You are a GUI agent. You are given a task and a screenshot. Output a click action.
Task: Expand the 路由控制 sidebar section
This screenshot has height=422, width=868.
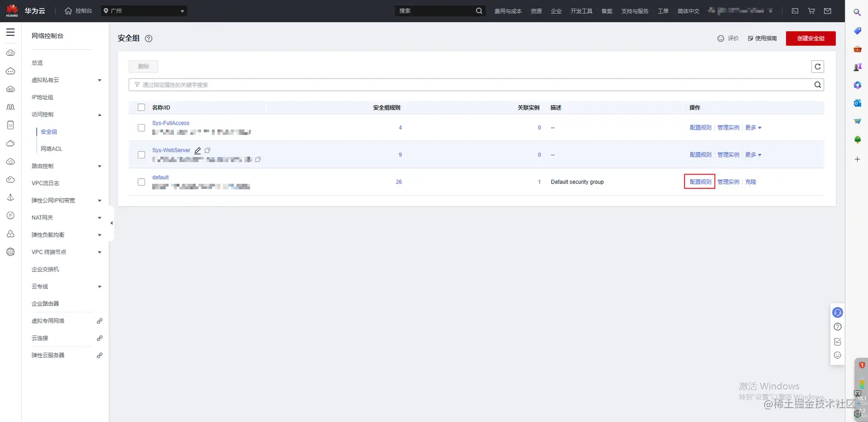(x=99, y=167)
